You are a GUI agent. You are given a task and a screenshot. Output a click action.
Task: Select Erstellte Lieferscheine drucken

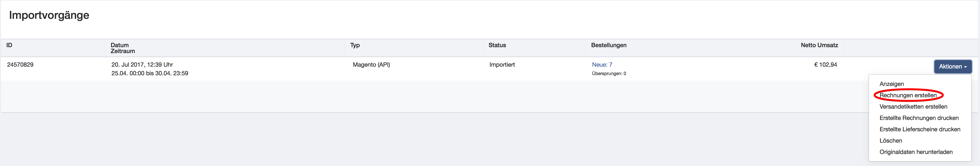coord(919,129)
